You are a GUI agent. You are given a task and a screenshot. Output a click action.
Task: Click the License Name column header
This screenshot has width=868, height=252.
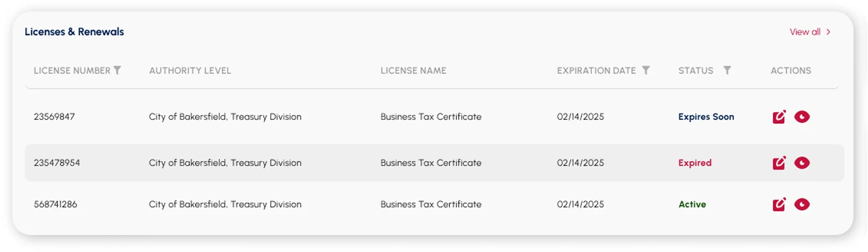[413, 71]
